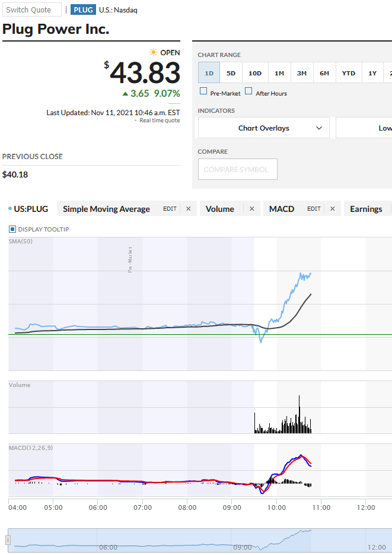Open the Lower indicators dropdown
This screenshot has height=555, width=392.
364,128
